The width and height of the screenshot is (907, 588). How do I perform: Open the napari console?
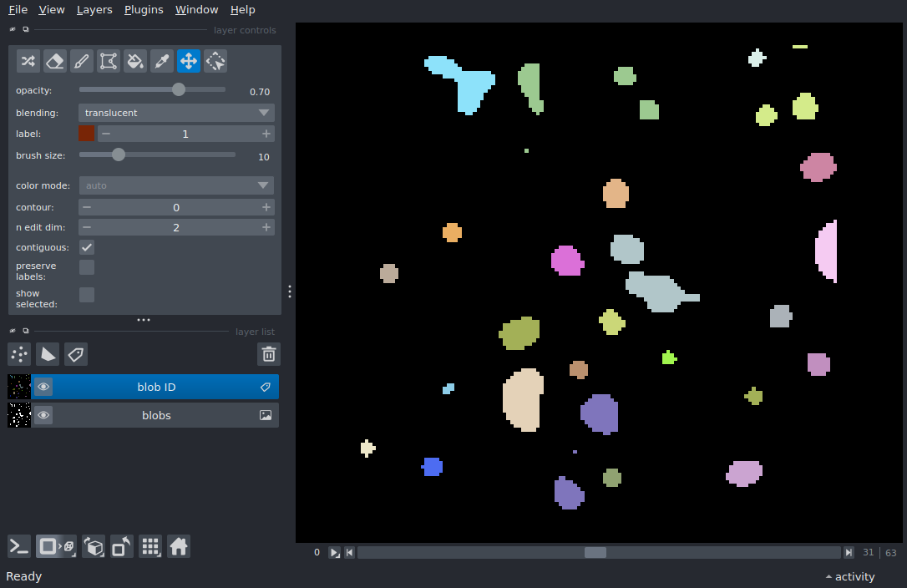19,546
